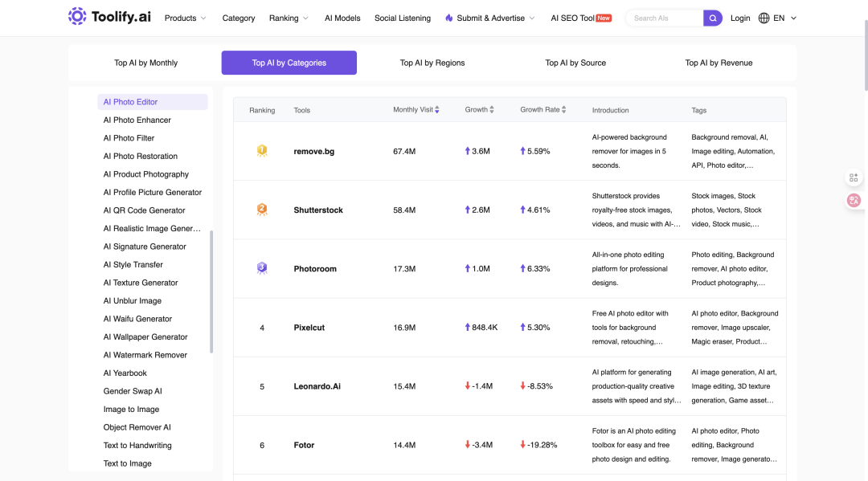Open the AI Models page
The image size is (868, 481).
342,18
